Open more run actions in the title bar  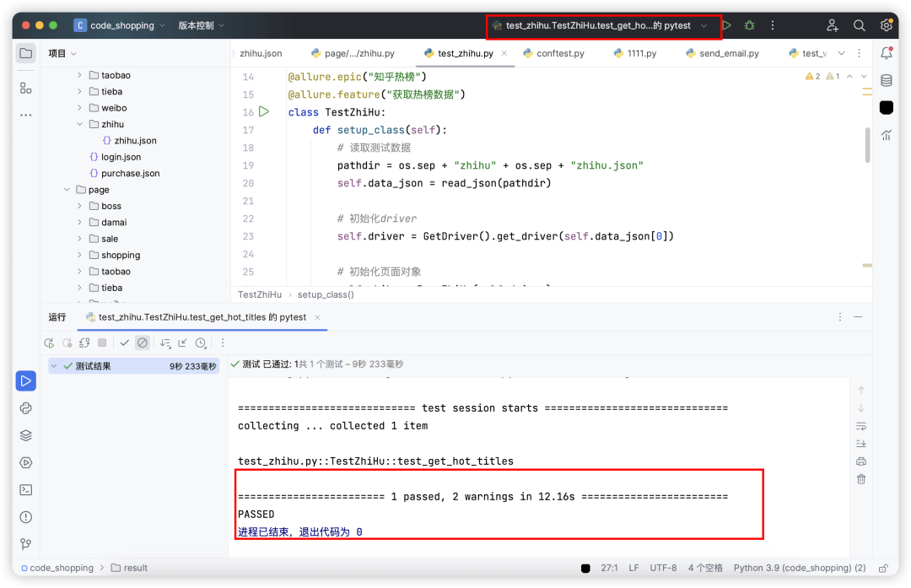pyautogui.click(x=772, y=25)
